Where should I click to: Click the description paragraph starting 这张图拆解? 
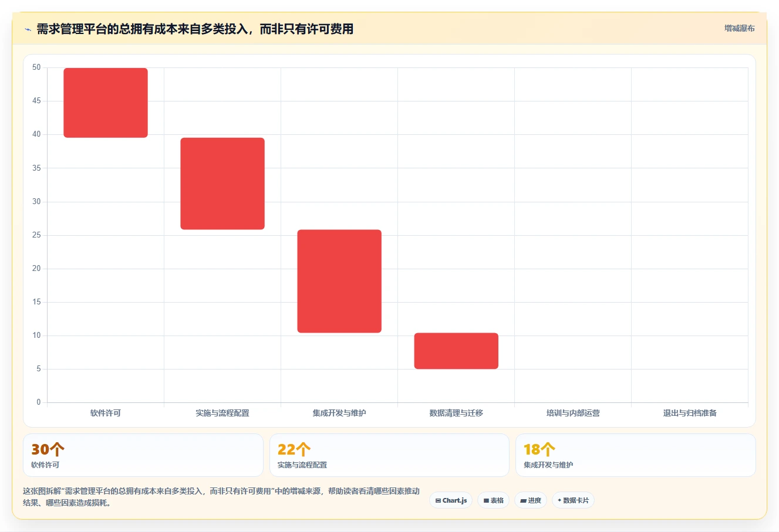221,497
